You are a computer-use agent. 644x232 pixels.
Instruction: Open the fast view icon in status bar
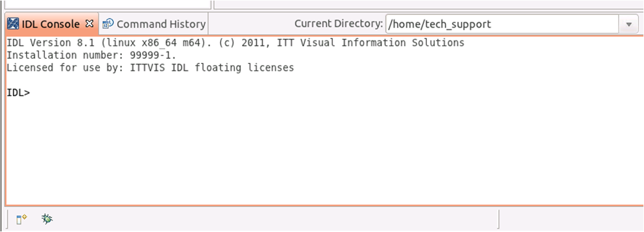pyautogui.click(x=21, y=219)
